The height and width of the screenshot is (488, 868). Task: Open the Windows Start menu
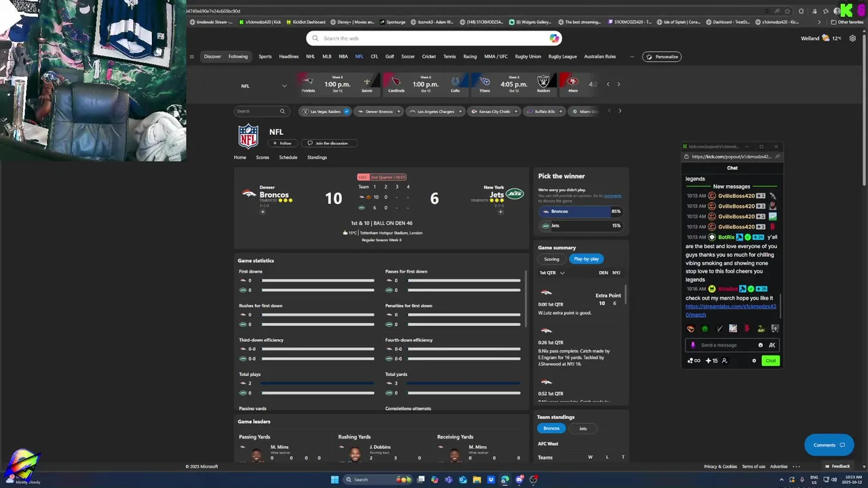[334, 479]
